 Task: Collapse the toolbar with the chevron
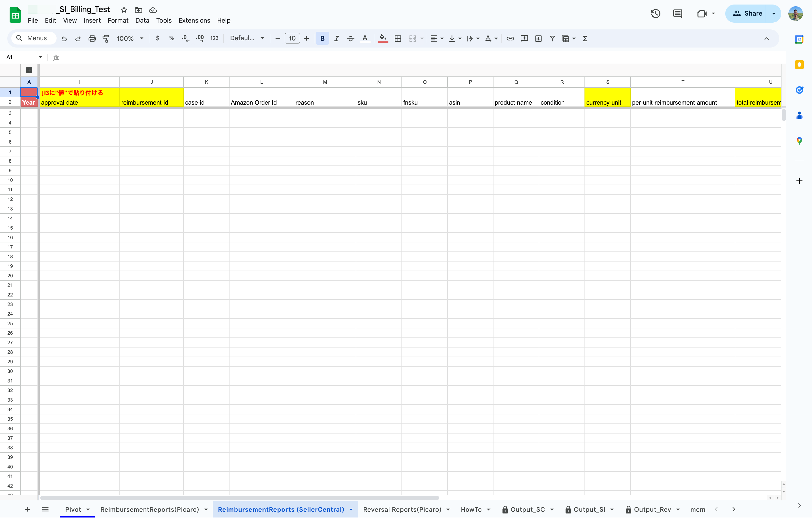[766, 38]
